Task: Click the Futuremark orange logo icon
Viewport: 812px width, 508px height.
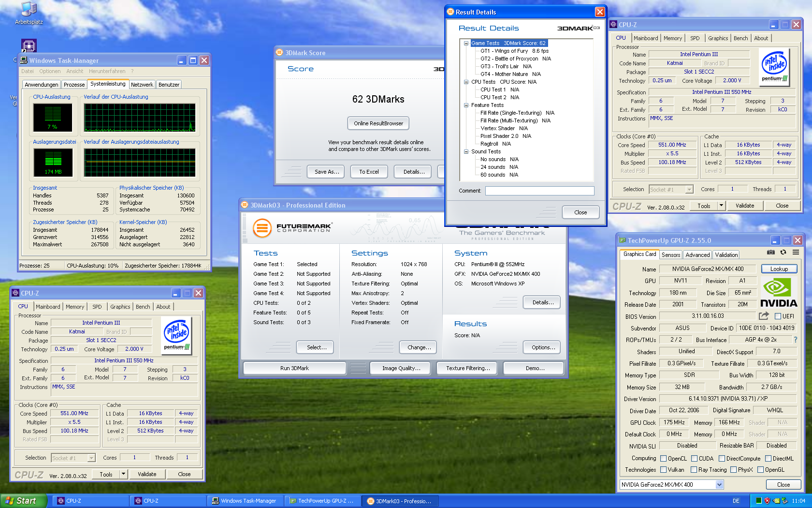Action: point(262,228)
